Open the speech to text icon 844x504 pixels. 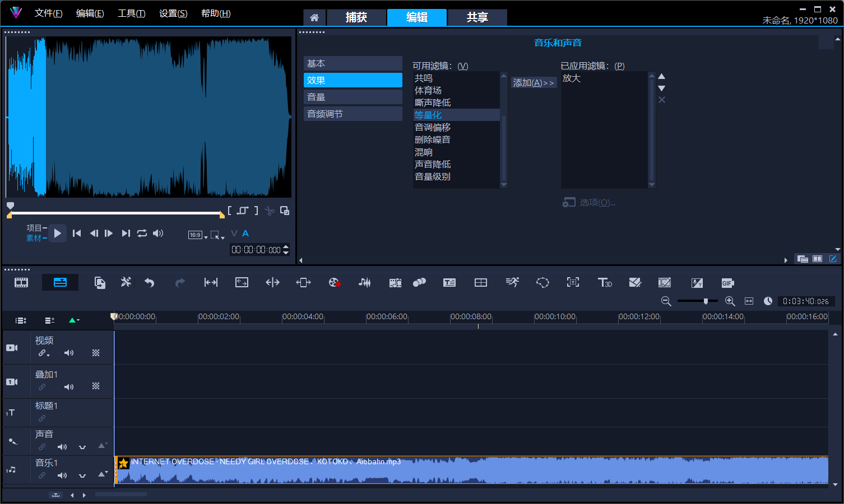[x=697, y=283]
